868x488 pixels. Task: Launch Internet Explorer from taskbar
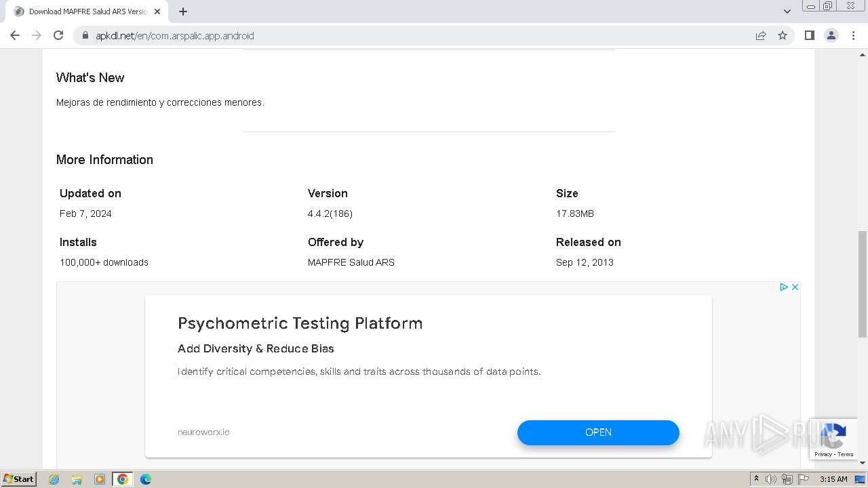54,479
